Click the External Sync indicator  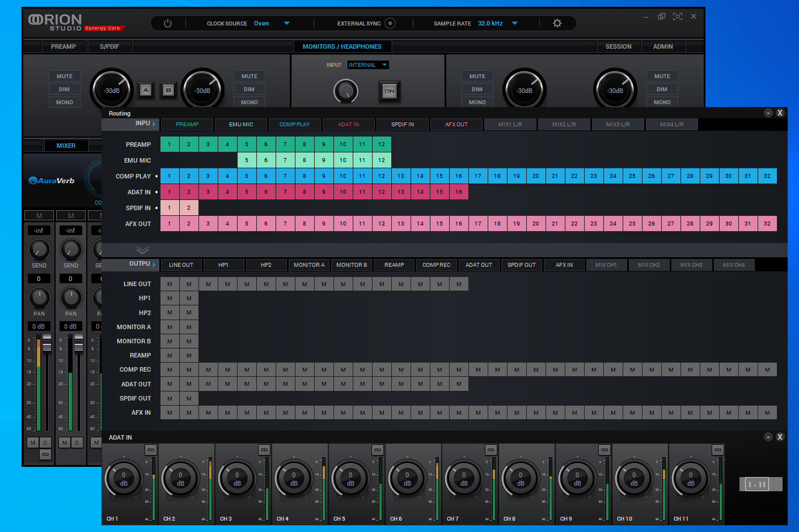tap(390, 23)
